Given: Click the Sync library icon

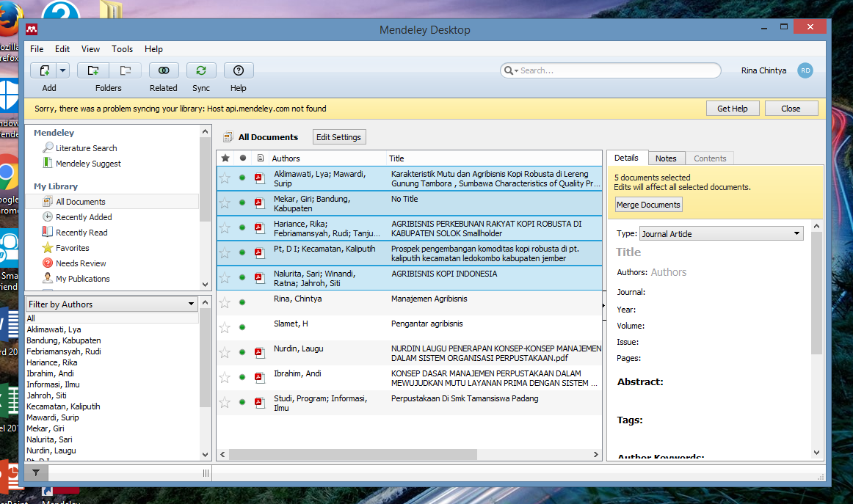Looking at the screenshot, I should point(201,70).
